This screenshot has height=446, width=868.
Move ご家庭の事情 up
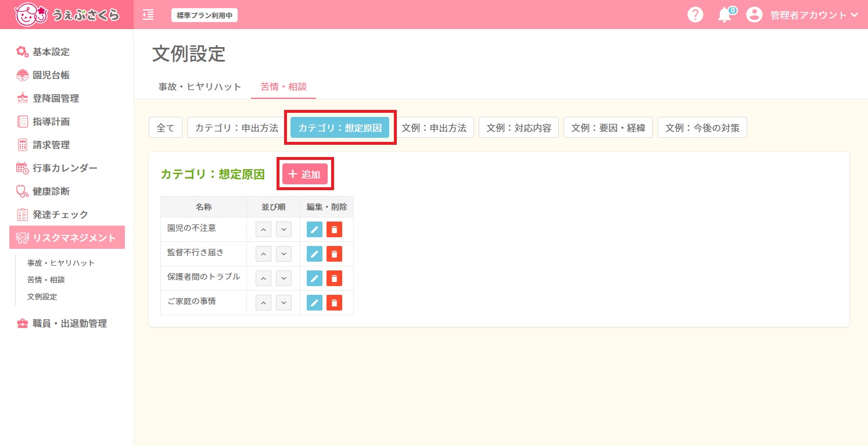[x=263, y=303]
